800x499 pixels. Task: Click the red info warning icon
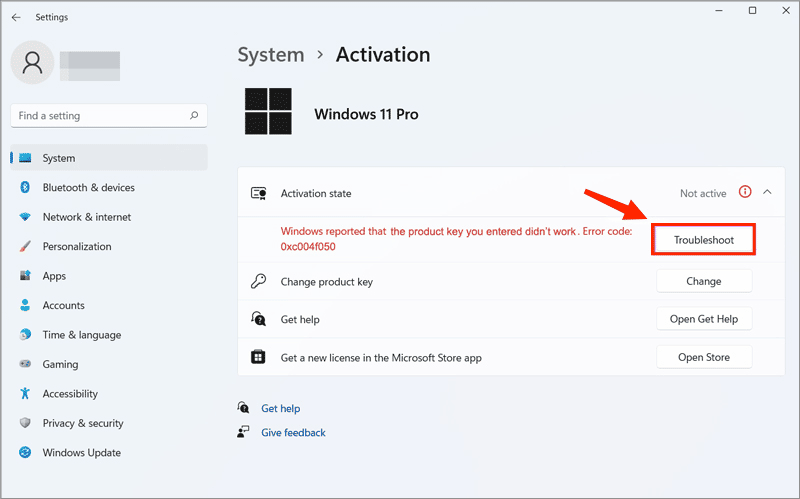pos(745,192)
